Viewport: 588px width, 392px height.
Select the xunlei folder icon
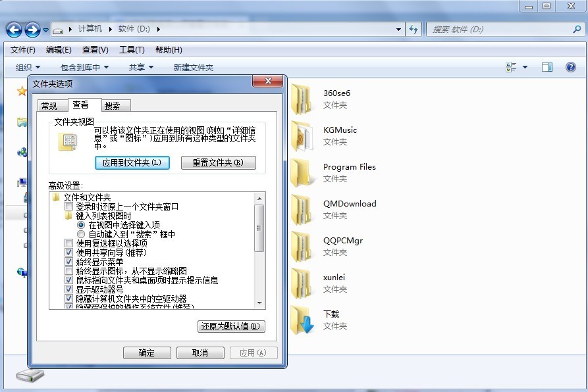point(301,283)
